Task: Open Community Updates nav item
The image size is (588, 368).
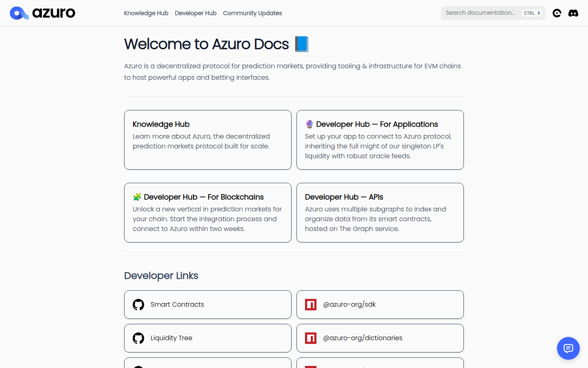Action: [252, 13]
